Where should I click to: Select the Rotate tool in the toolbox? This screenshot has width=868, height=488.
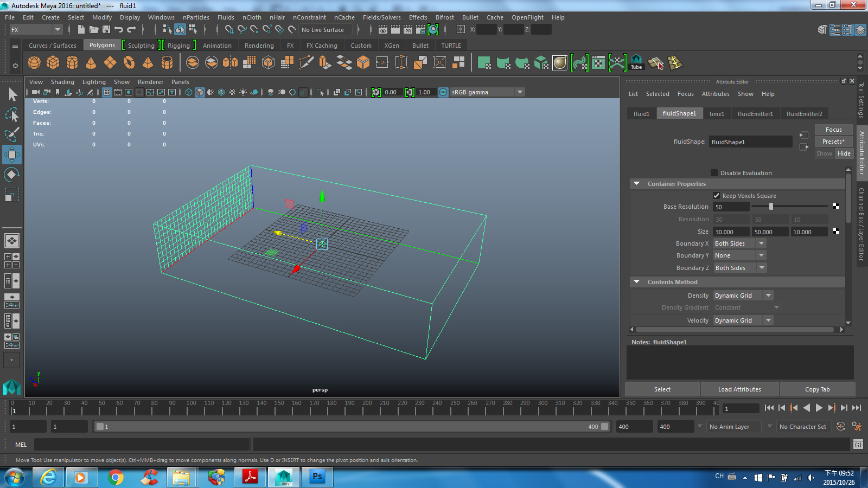[x=12, y=174]
